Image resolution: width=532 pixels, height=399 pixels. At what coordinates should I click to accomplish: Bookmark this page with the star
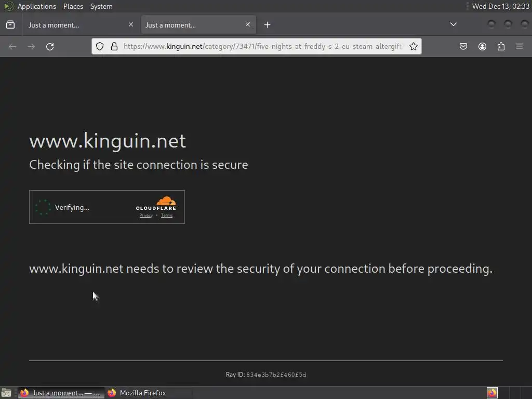[413, 46]
